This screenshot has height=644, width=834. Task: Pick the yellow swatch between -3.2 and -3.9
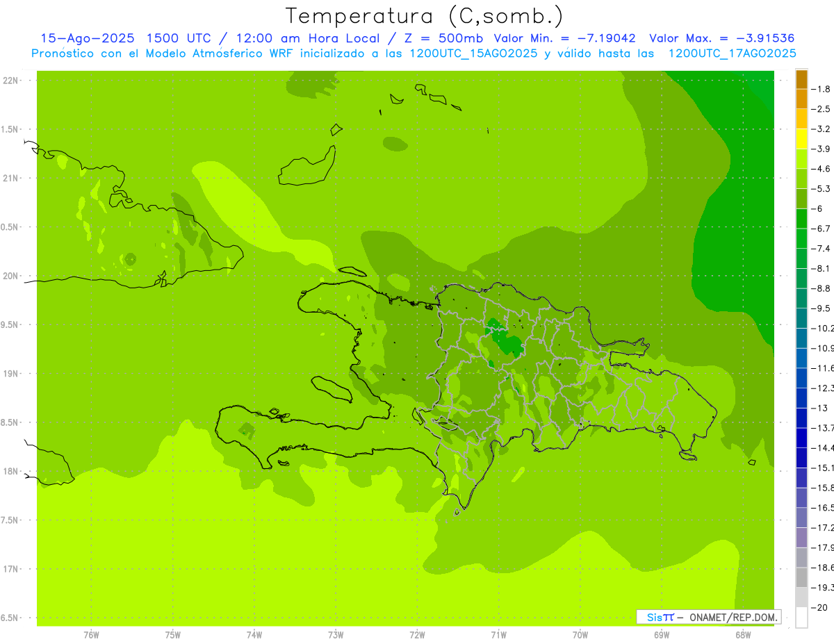pyautogui.click(x=801, y=139)
